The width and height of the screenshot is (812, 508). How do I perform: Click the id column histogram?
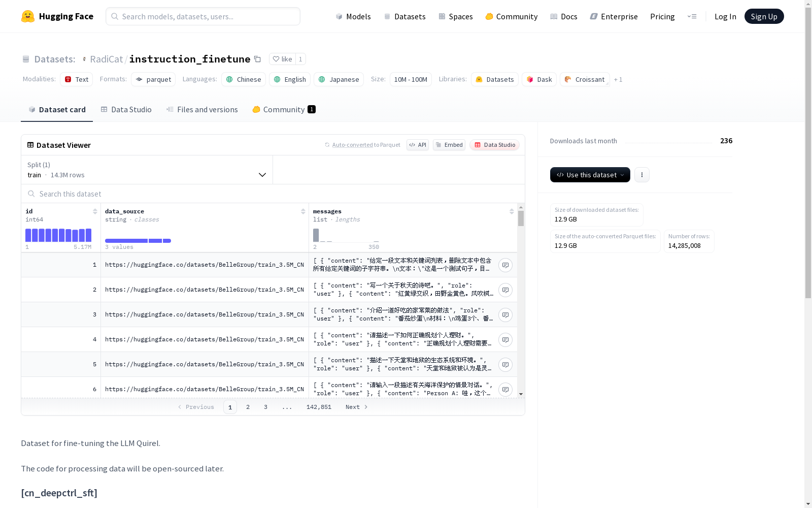(x=58, y=235)
